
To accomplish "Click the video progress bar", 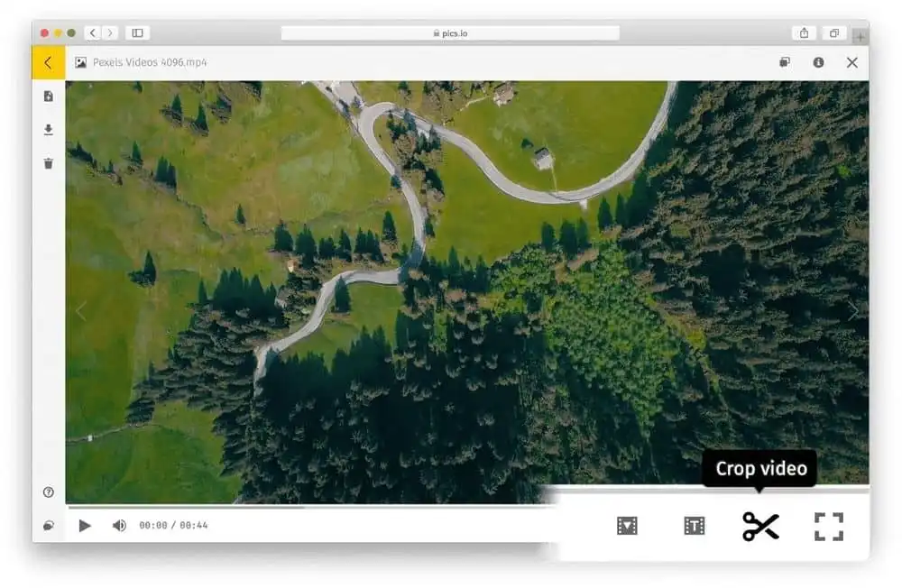I will pyautogui.click(x=310, y=507).
